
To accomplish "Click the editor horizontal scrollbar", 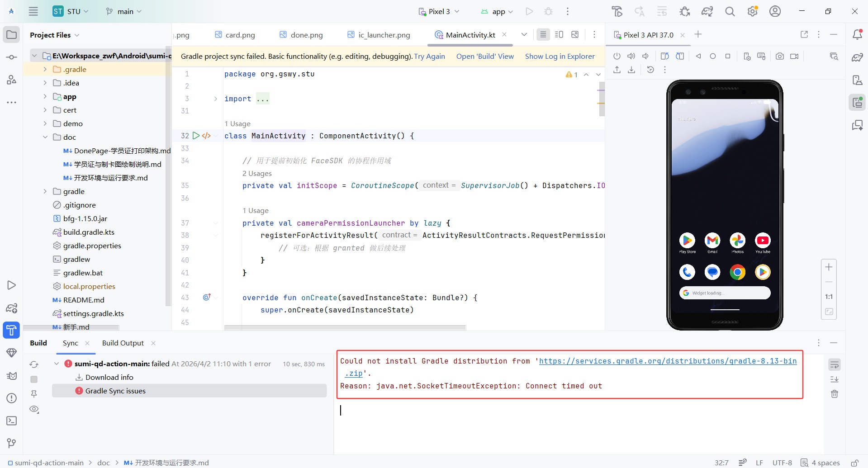I will (345, 327).
